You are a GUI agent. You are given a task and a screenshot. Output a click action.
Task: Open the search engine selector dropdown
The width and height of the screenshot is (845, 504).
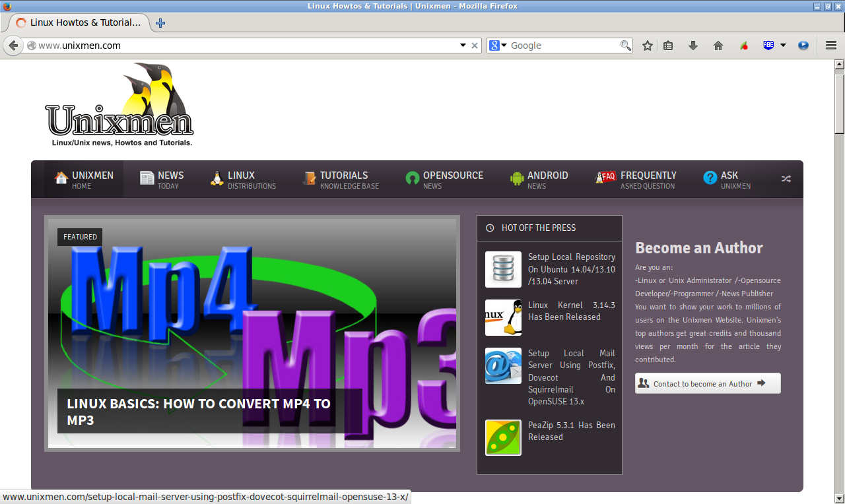(x=498, y=46)
